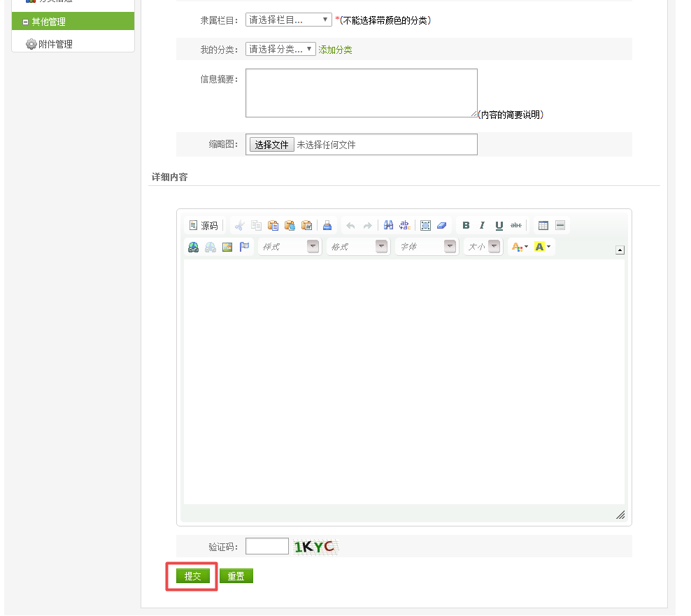Click the Insert Image icon
This screenshot has height=616, width=691.
click(x=227, y=247)
